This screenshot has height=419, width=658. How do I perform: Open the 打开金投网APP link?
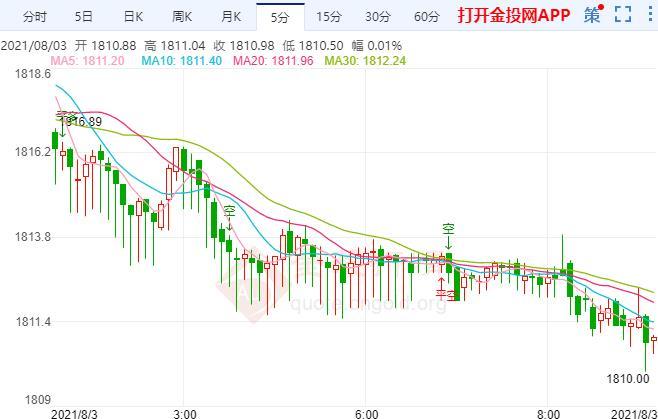click(x=514, y=16)
